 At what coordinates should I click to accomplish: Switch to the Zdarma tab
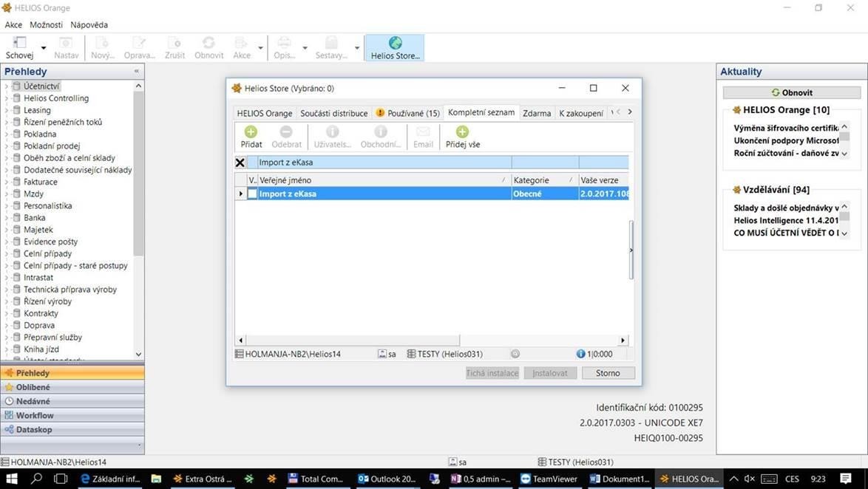pyautogui.click(x=536, y=113)
